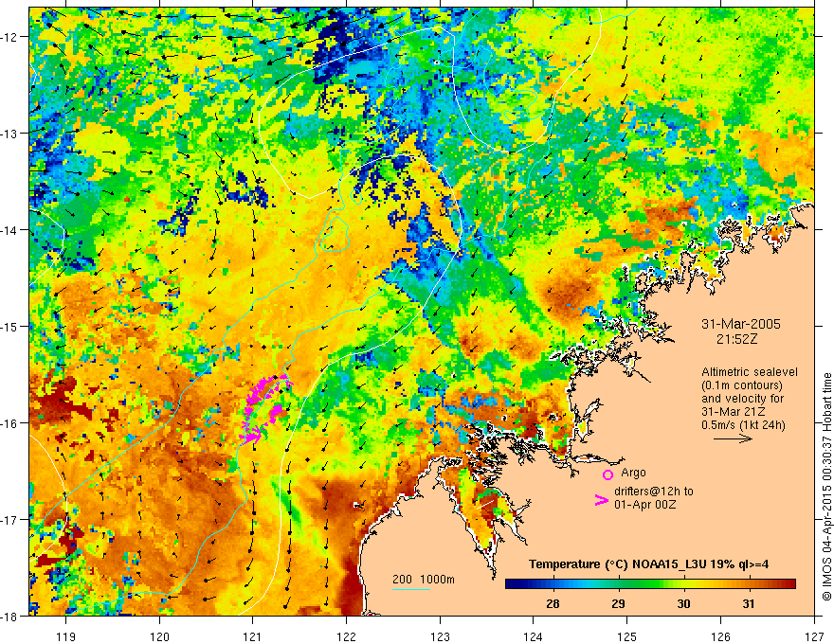Click the time label 21:52Z

pos(737,339)
